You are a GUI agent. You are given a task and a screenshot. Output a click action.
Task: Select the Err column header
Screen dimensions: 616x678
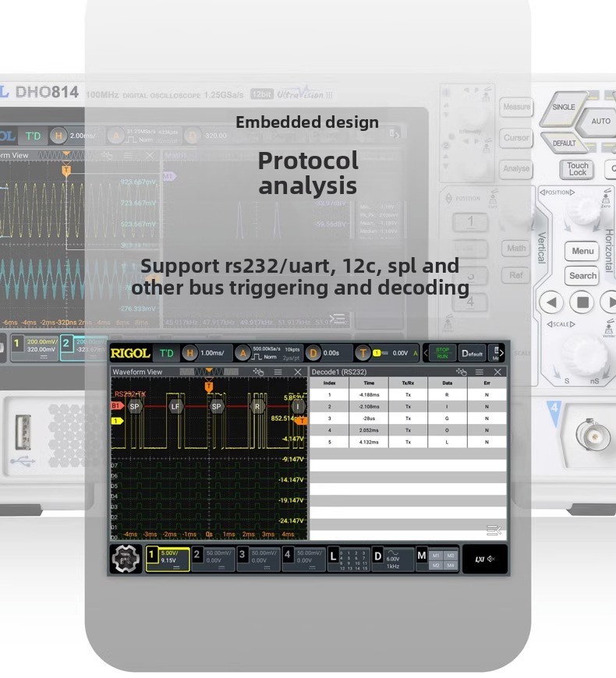pyautogui.click(x=487, y=383)
